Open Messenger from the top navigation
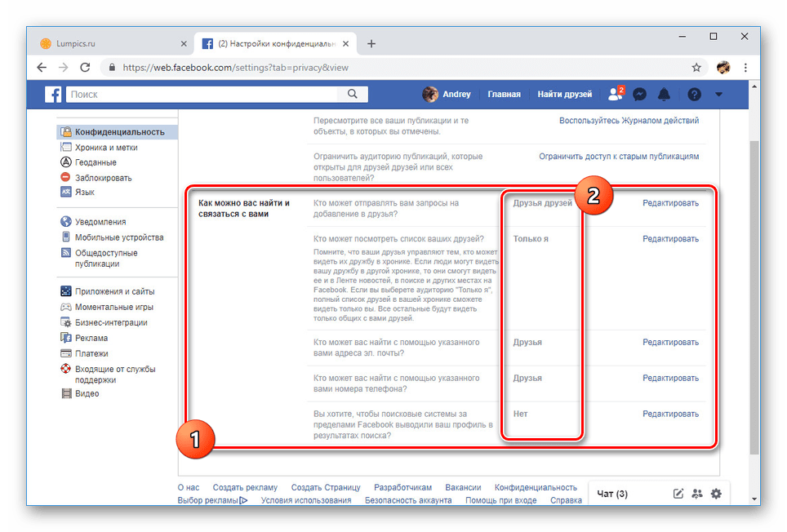Screen dimensions: 787x532 coord(639,94)
